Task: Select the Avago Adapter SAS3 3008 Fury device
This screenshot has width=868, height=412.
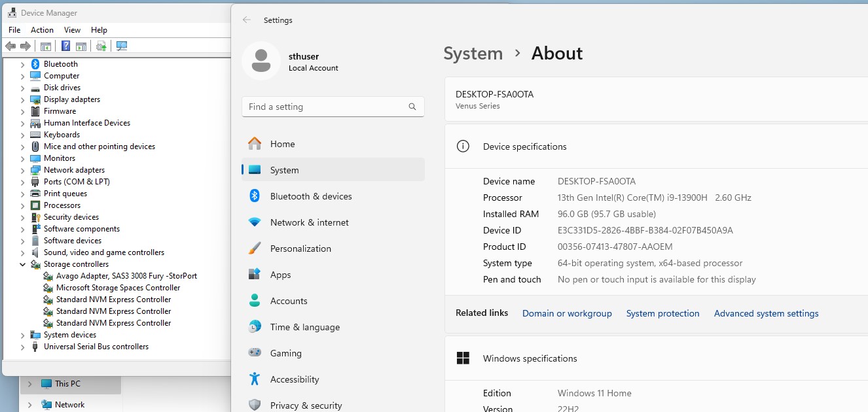Action: pos(126,276)
